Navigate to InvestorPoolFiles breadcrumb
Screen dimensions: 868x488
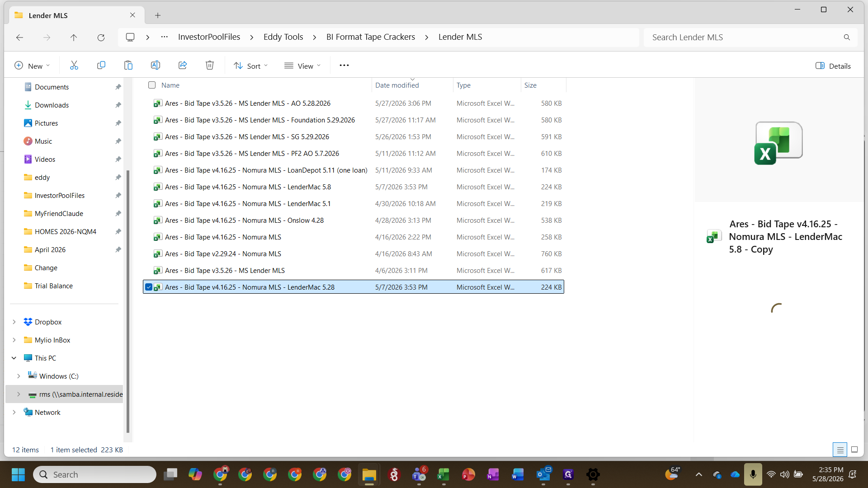point(209,37)
